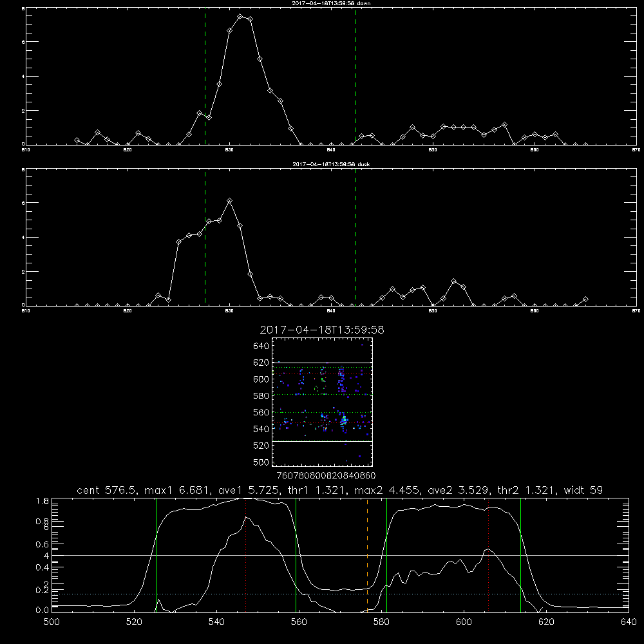Screen dimensions: 644x644
Task: Select the green vertical line near 559
Action: 296,555
